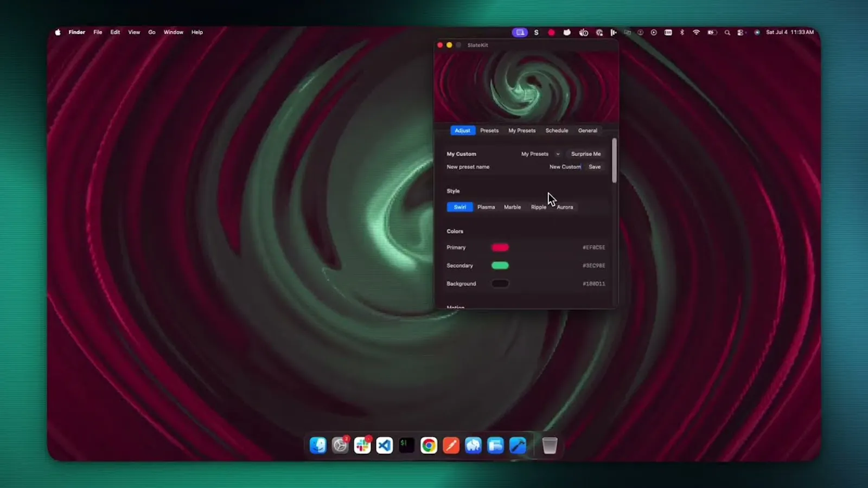Open the Secondary color swatch
The height and width of the screenshot is (488, 868).
(500, 266)
